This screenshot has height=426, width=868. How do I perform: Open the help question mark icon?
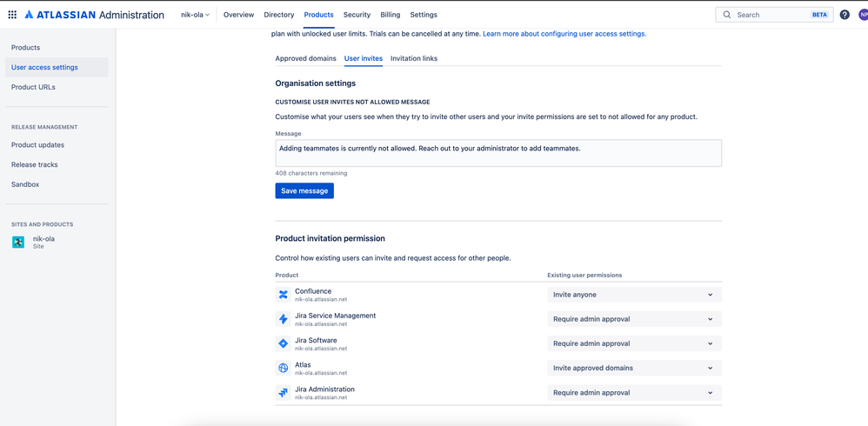(845, 15)
